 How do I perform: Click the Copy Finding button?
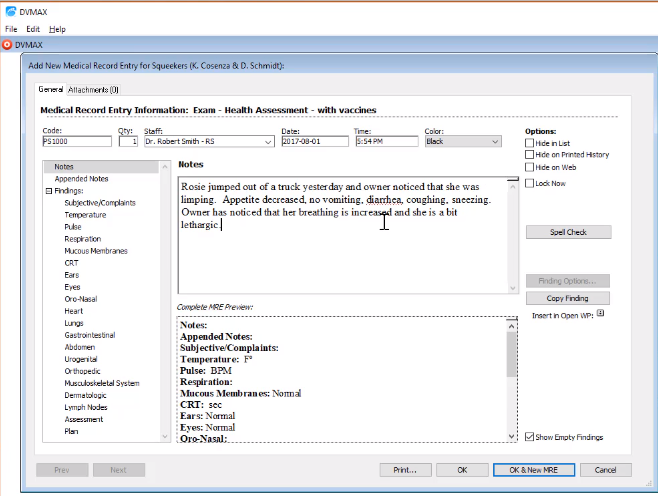[567, 298]
